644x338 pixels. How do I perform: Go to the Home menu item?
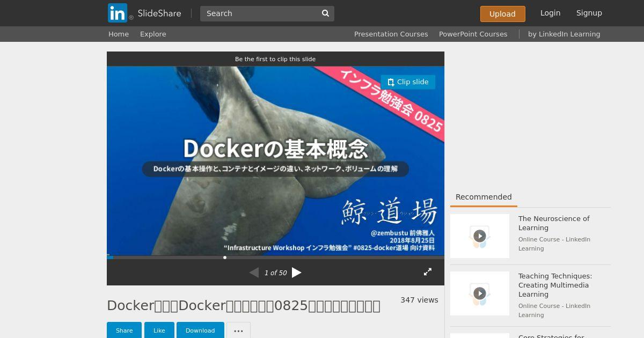click(x=119, y=34)
